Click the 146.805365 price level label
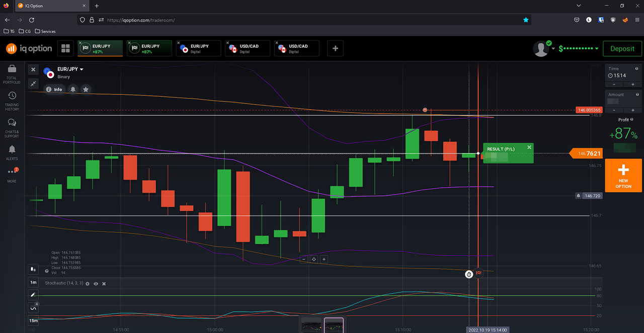644x333 pixels. [589, 110]
